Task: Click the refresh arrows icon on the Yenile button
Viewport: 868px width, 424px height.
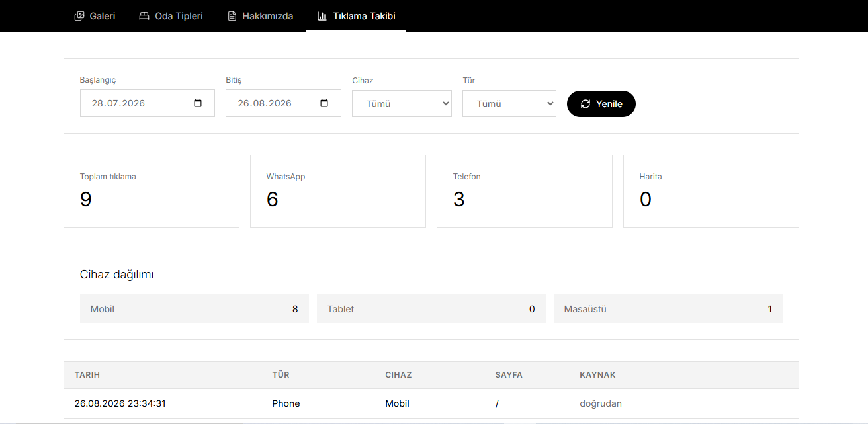Action: [586, 104]
